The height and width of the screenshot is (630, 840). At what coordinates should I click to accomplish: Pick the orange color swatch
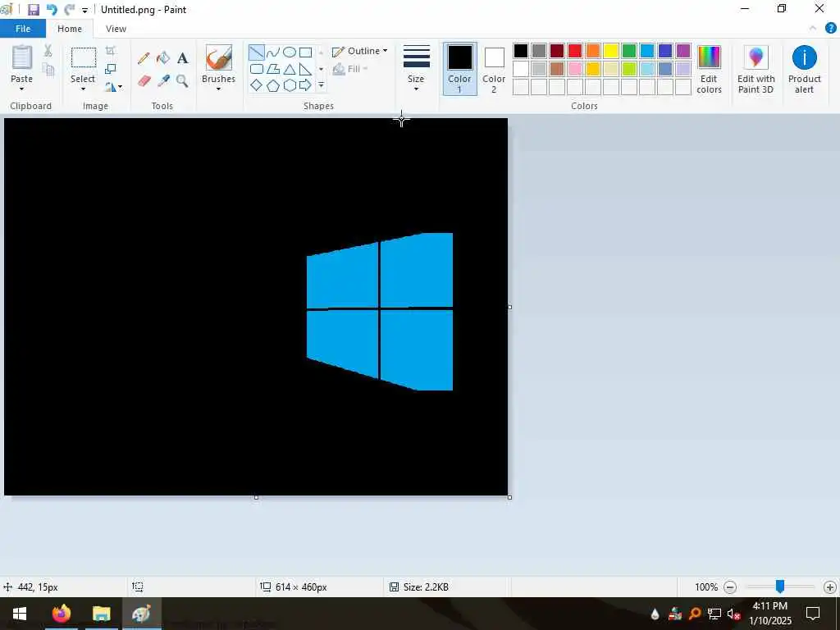(x=593, y=51)
